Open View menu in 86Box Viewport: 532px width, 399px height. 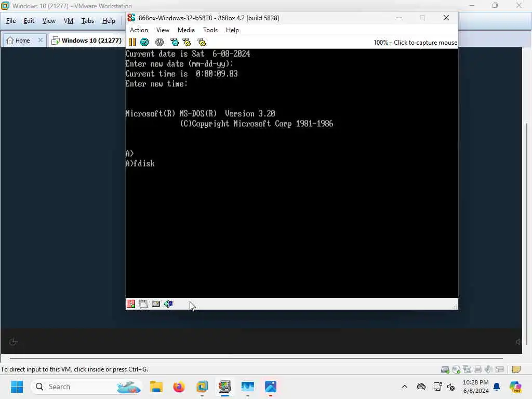[163, 30]
